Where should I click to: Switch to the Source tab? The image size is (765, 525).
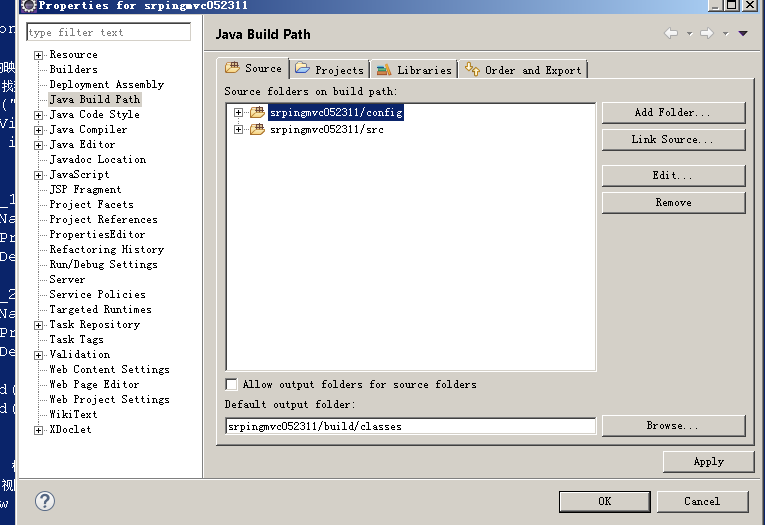(x=253, y=68)
